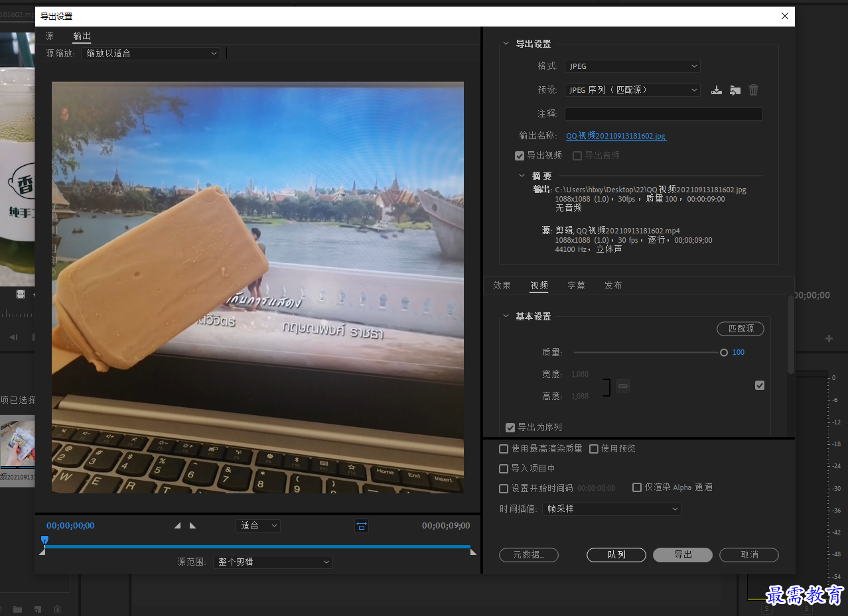Collapse the 导出设置 section
The image size is (848, 616).
506,44
